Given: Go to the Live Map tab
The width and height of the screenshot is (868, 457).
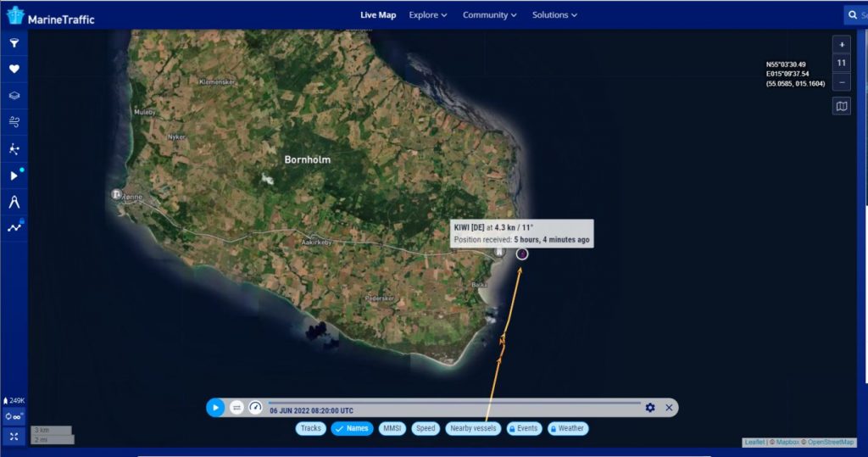Looking at the screenshot, I should (x=378, y=14).
